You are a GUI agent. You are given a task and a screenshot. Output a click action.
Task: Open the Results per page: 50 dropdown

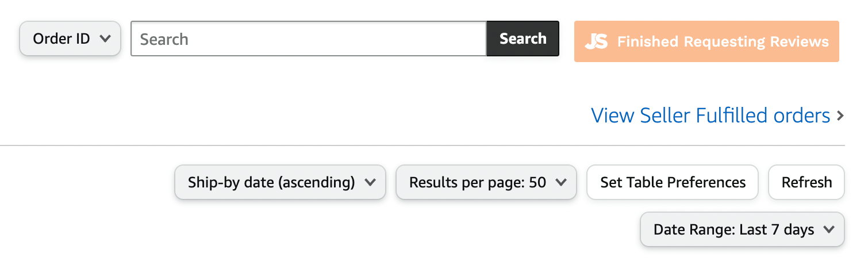(x=486, y=182)
